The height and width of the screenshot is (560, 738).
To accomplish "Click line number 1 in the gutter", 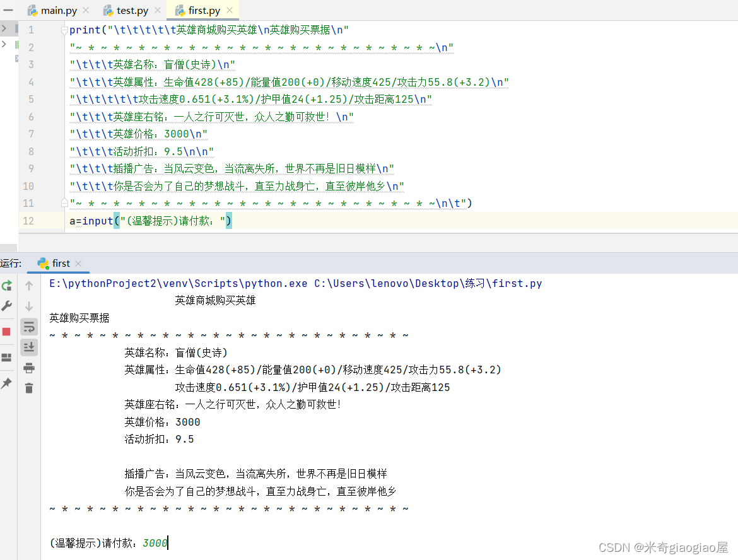I will point(31,30).
